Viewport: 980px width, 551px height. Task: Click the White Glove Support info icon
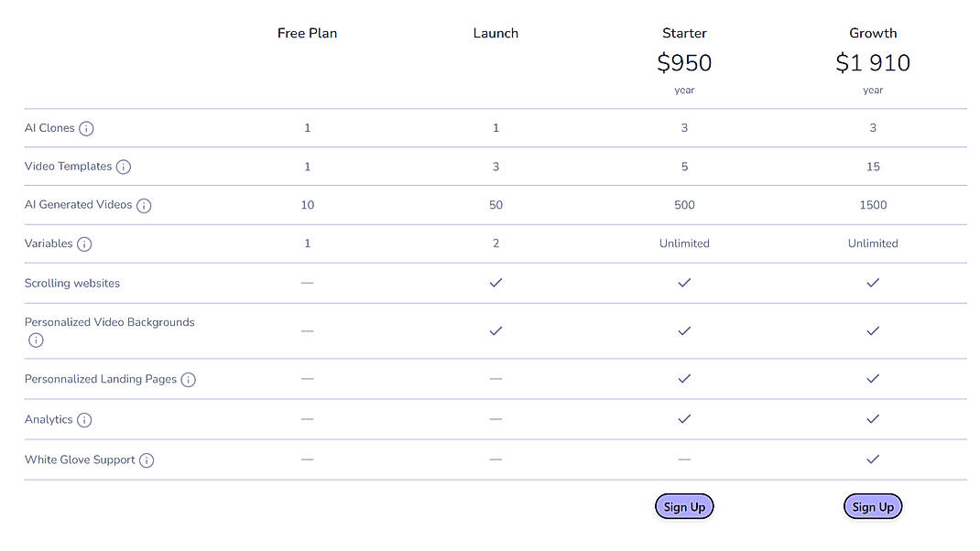(x=147, y=459)
